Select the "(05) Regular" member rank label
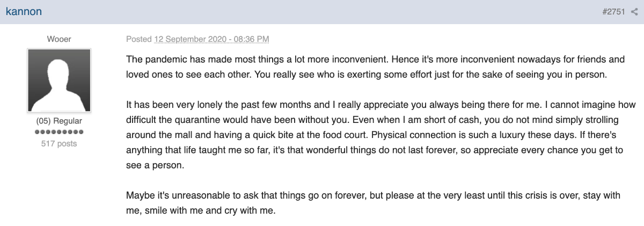The image size is (644, 226). click(59, 121)
